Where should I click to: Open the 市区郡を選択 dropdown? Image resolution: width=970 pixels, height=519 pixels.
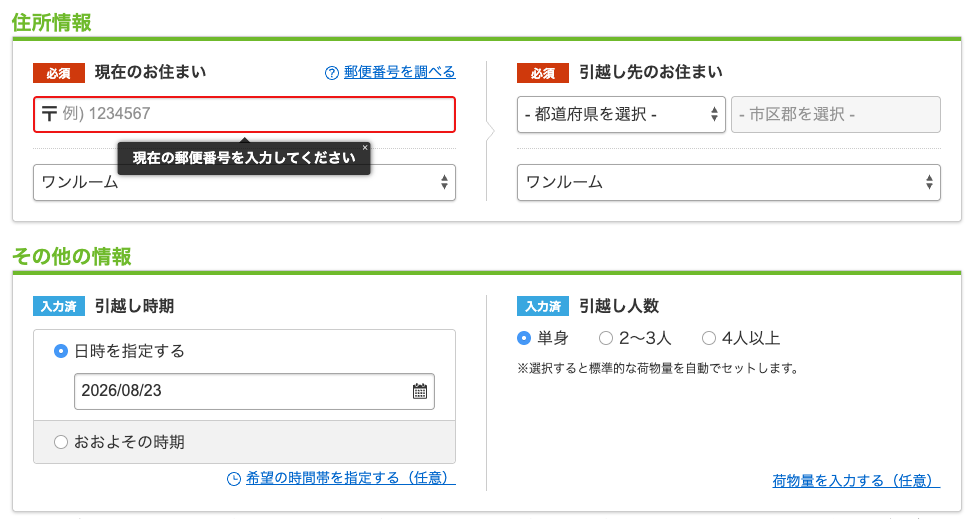(836, 114)
